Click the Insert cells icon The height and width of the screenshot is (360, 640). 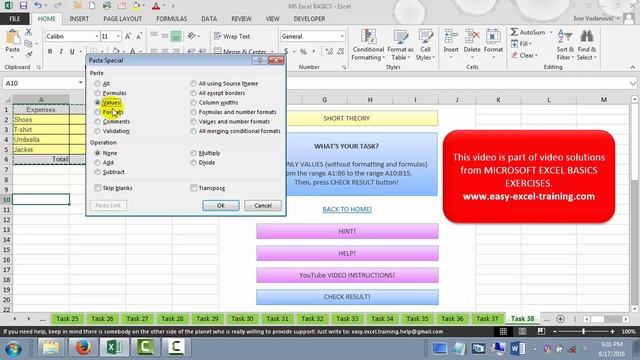point(451,37)
